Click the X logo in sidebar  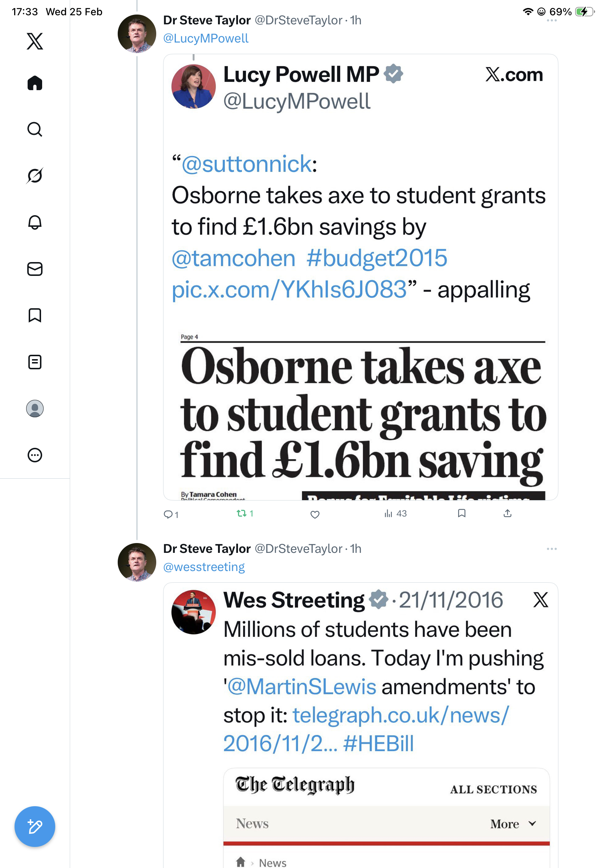35,41
